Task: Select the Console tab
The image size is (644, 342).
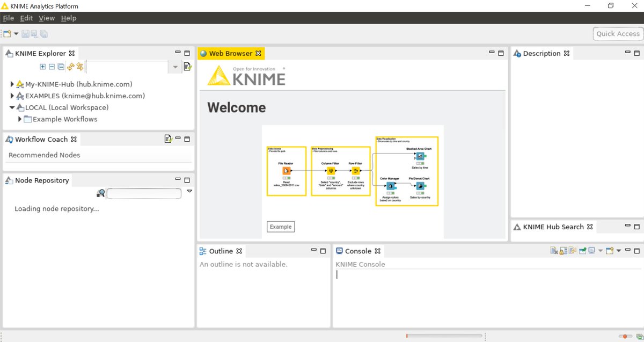Action: point(358,251)
